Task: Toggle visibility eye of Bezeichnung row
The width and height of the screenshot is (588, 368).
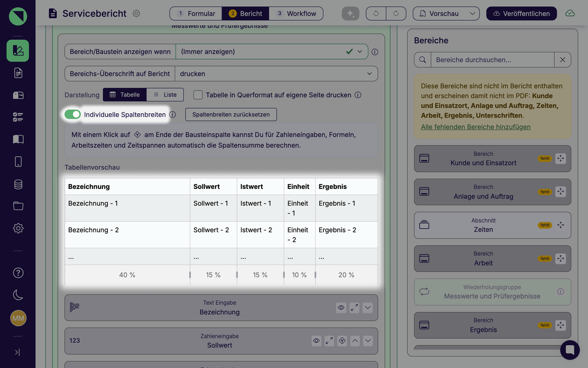Action: tap(341, 308)
